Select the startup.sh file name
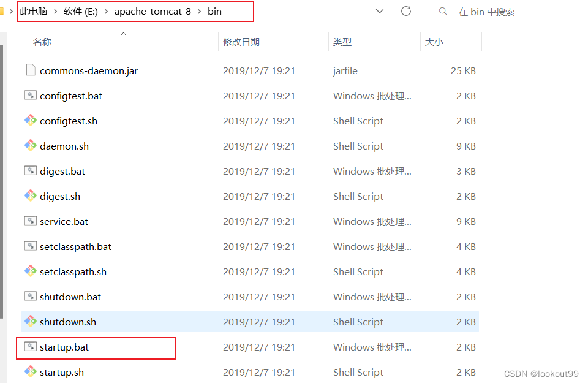Screen dimensions: 588x383 [x=62, y=373]
